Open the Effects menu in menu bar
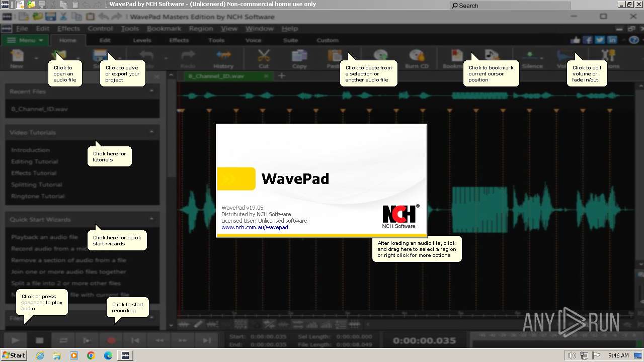The image size is (644, 362). point(68,29)
